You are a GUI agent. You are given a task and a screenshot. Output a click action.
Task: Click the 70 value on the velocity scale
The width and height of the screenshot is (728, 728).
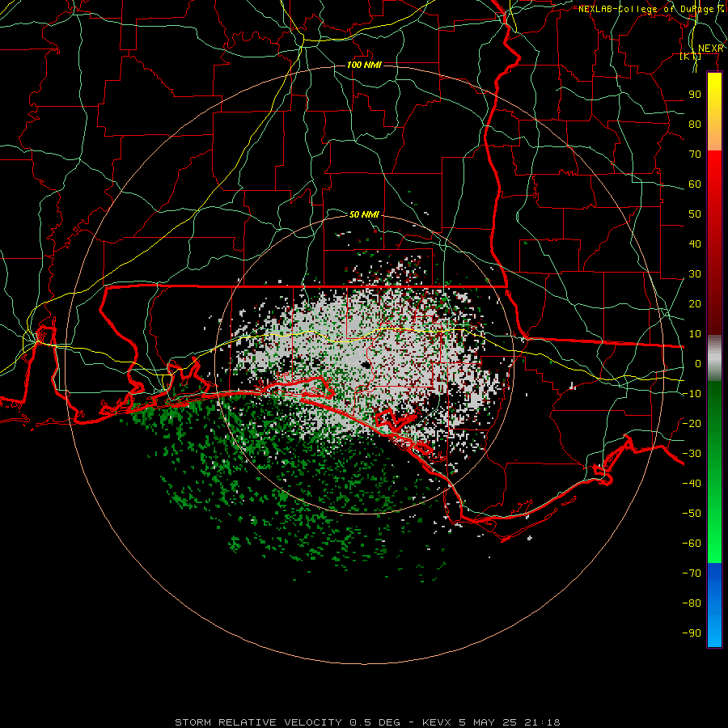(x=695, y=154)
